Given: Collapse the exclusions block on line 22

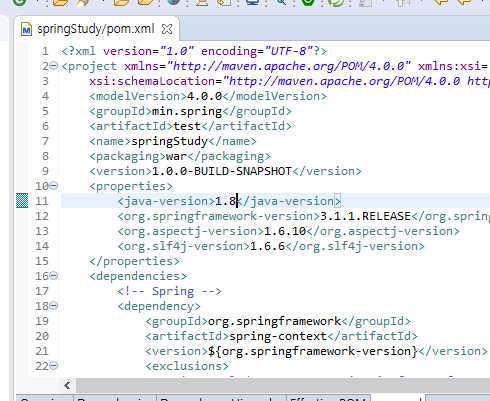Looking at the screenshot, I should [x=54, y=365].
